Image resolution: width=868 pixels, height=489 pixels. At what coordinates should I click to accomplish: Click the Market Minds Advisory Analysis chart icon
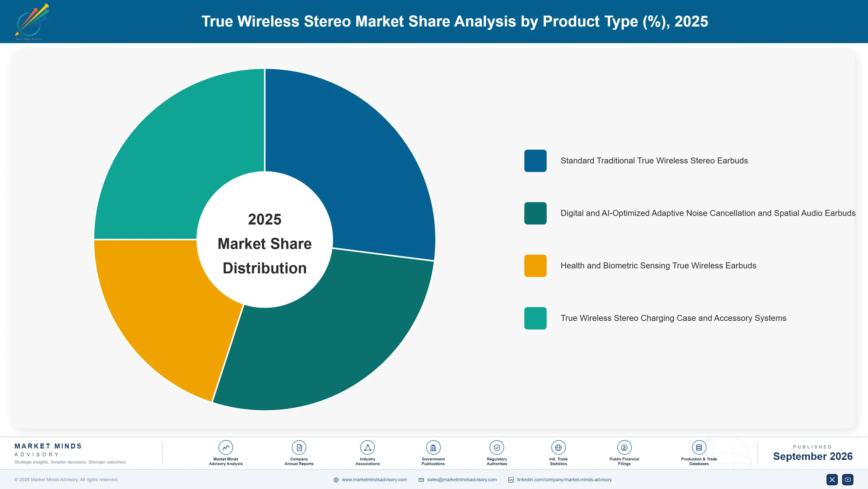tap(226, 447)
